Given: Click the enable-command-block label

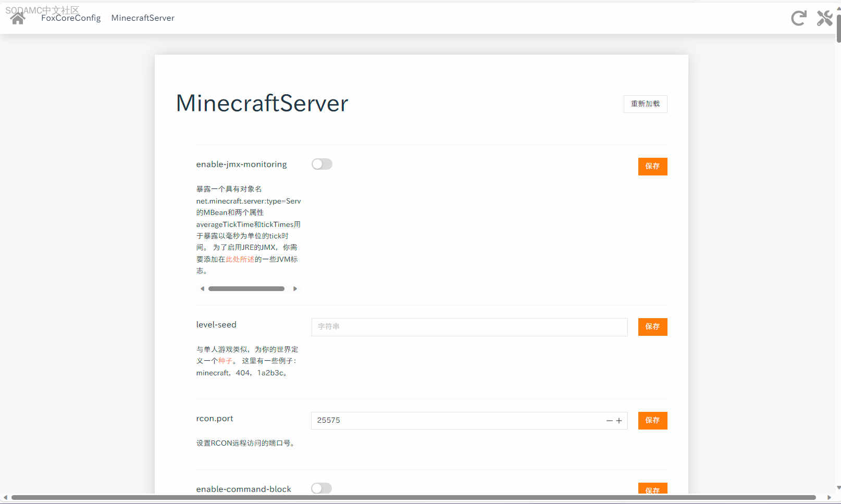Looking at the screenshot, I should point(243,489).
